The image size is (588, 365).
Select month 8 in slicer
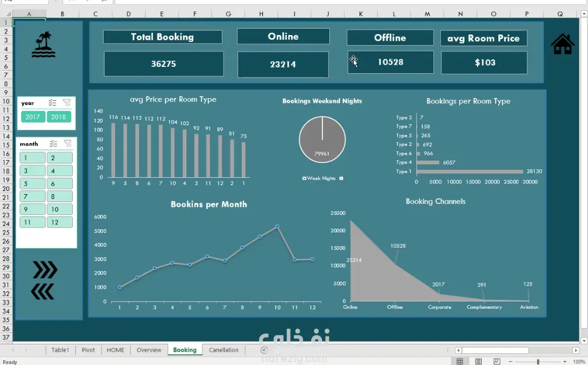[x=59, y=196]
